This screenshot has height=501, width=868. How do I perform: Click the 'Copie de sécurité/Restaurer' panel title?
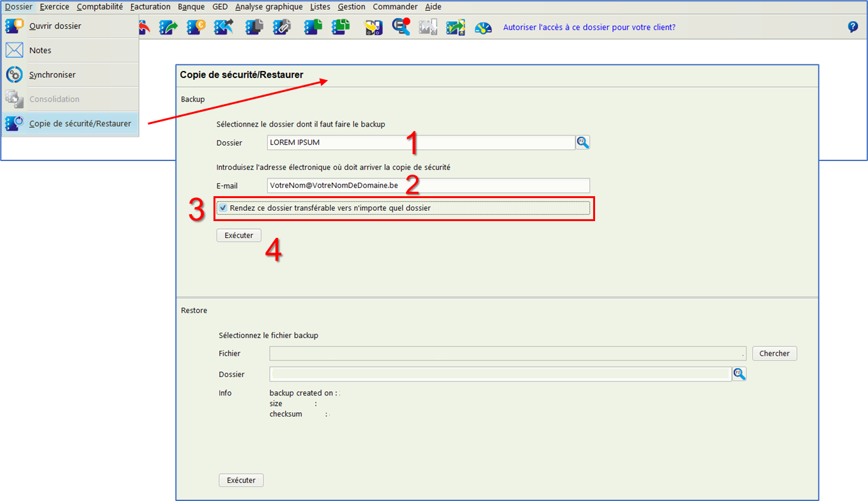pyautogui.click(x=242, y=75)
